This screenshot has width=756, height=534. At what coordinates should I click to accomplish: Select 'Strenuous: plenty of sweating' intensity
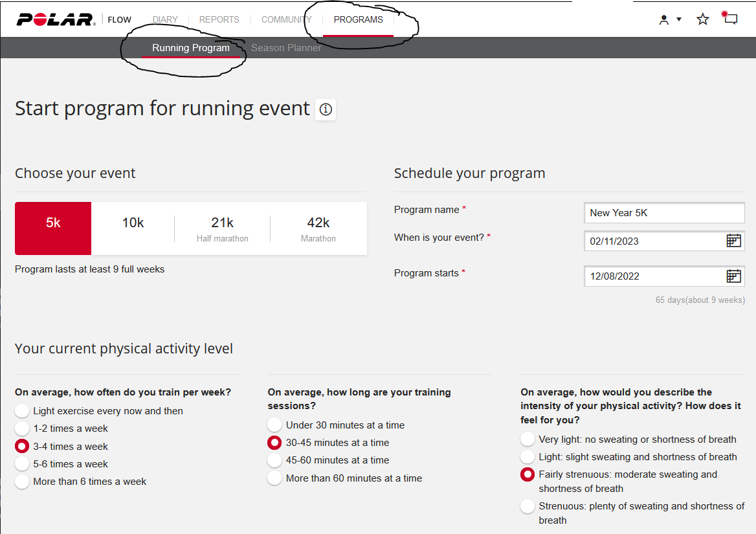(x=528, y=506)
